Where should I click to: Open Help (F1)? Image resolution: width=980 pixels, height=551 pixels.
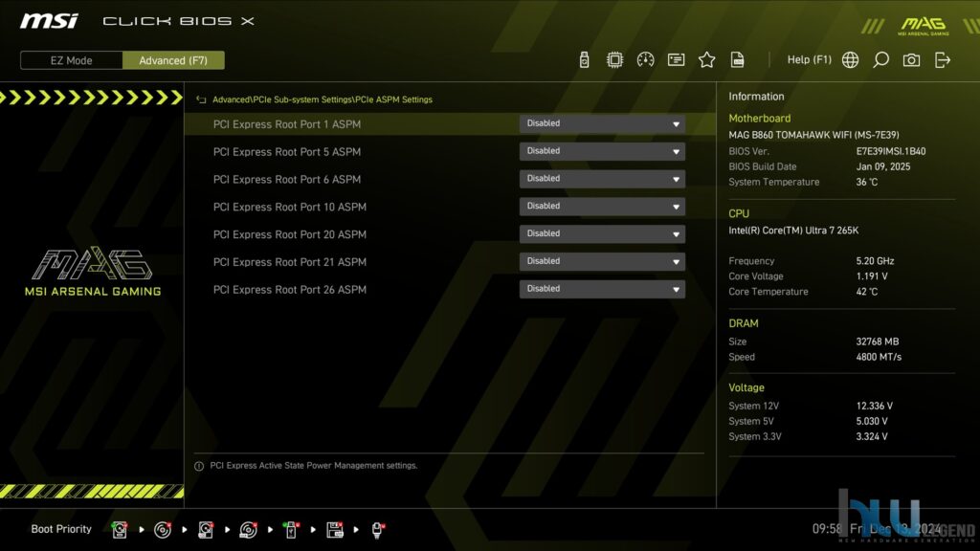tap(809, 59)
